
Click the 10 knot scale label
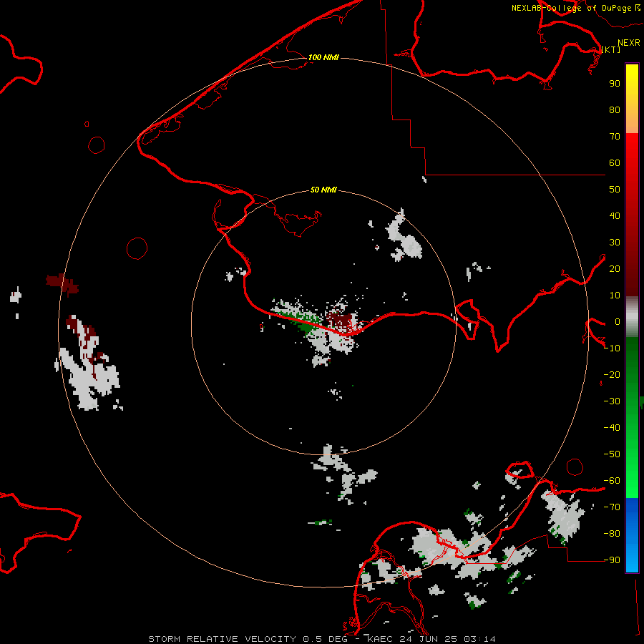[x=615, y=296]
